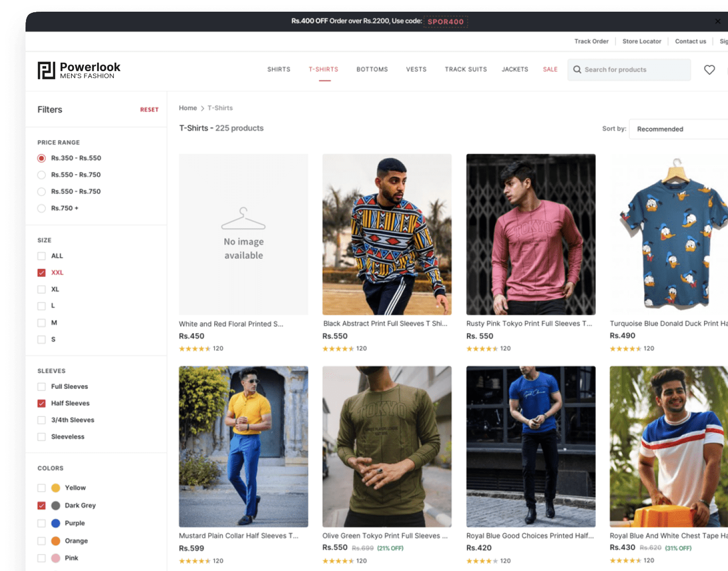Viewport: 728px width, 571px height.
Task: Go to Home breadcrumb link
Action: (188, 108)
